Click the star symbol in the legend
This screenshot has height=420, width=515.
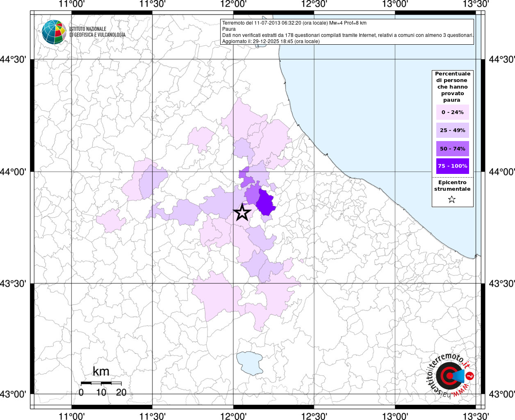[x=452, y=200]
